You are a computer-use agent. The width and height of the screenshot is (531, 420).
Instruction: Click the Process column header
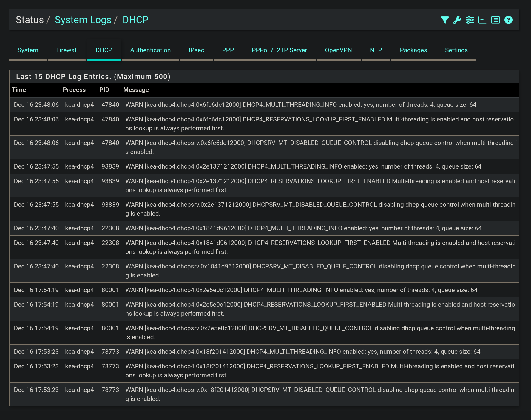click(x=74, y=90)
